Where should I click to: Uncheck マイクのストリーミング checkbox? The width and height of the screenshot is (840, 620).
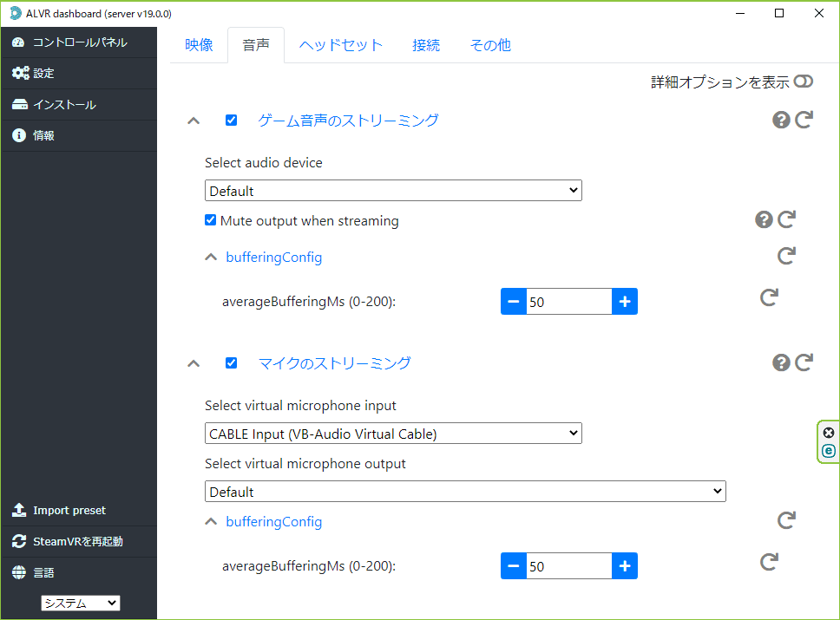click(x=231, y=363)
